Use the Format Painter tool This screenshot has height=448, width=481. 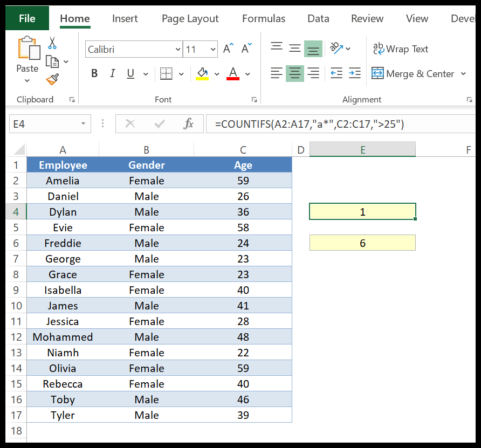click(52, 79)
